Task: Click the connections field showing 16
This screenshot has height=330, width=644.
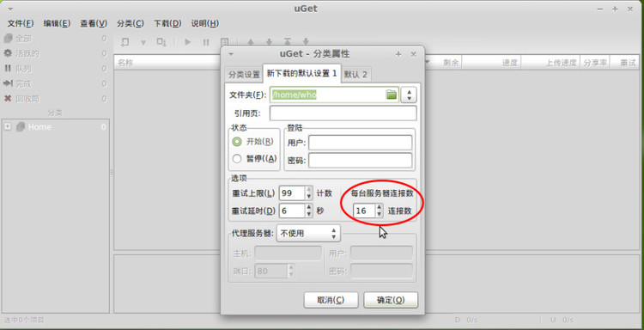Action: 364,211
